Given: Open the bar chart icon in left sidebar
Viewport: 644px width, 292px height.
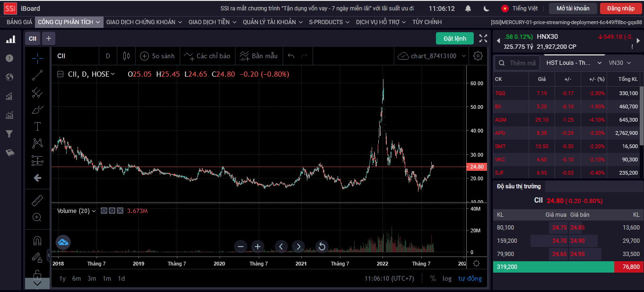Looking at the screenshot, I should pyautogui.click(x=10, y=39).
